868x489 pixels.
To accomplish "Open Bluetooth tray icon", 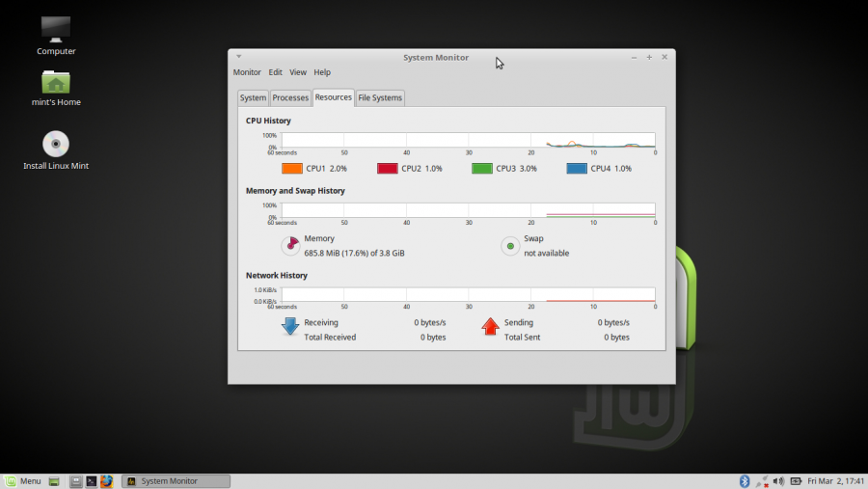I will click(745, 481).
